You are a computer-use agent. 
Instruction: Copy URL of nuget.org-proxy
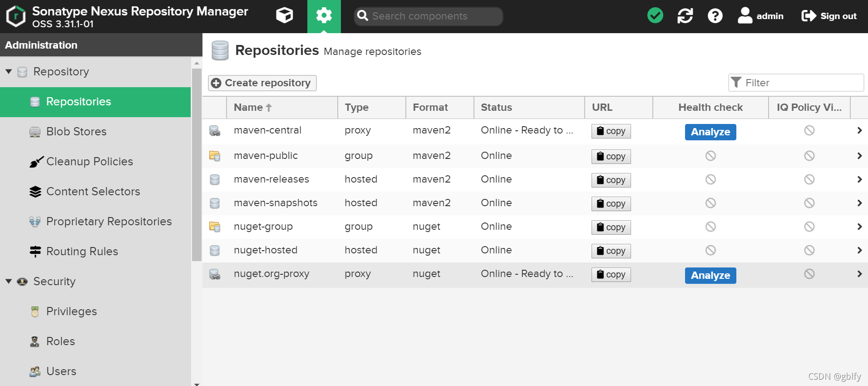[x=611, y=275]
